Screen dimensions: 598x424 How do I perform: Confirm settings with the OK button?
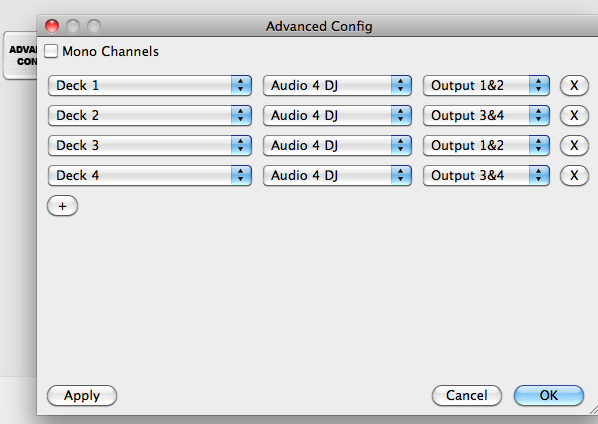[x=549, y=395]
